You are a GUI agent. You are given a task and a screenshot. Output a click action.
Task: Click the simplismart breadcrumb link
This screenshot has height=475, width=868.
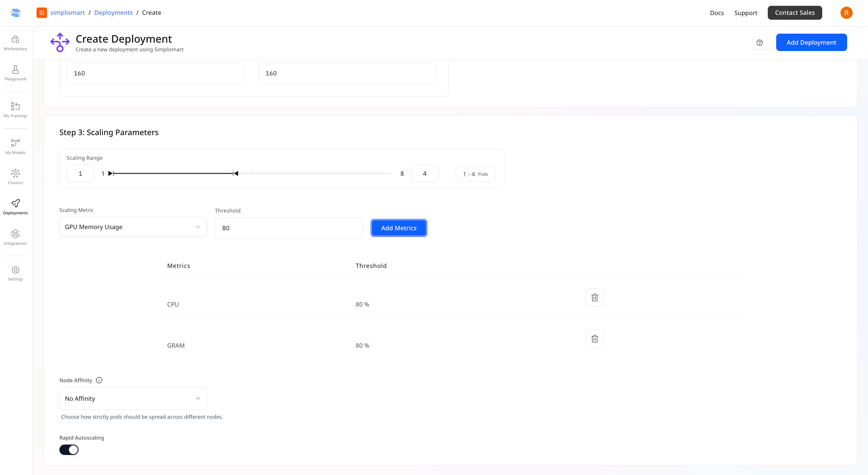[x=68, y=12]
